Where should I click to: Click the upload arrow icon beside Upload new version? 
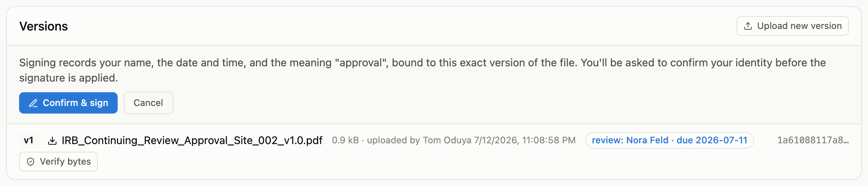pos(748,26)
